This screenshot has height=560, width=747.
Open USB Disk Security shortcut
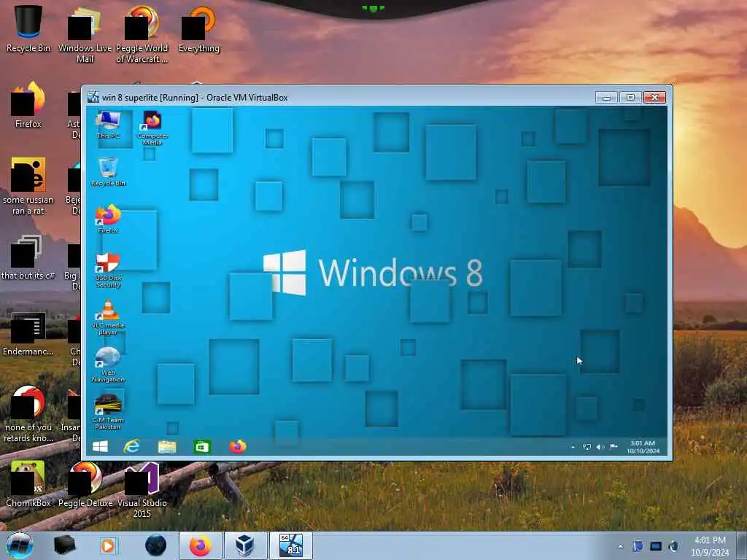108,270
